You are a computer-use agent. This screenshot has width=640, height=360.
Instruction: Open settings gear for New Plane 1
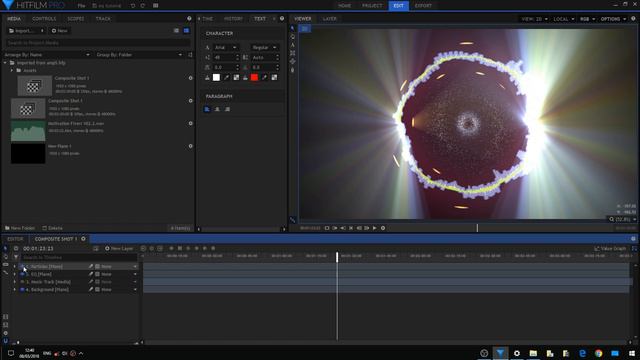[191, 146]
